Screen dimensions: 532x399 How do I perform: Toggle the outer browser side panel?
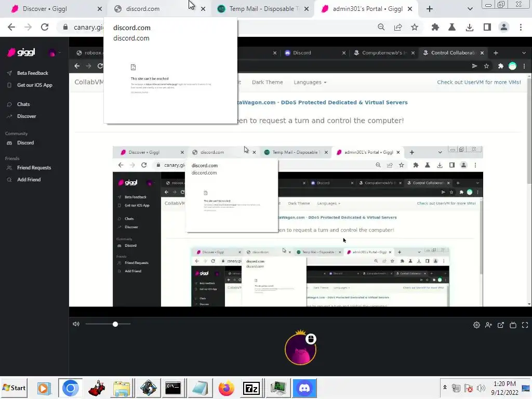click(x=487, y=27)
